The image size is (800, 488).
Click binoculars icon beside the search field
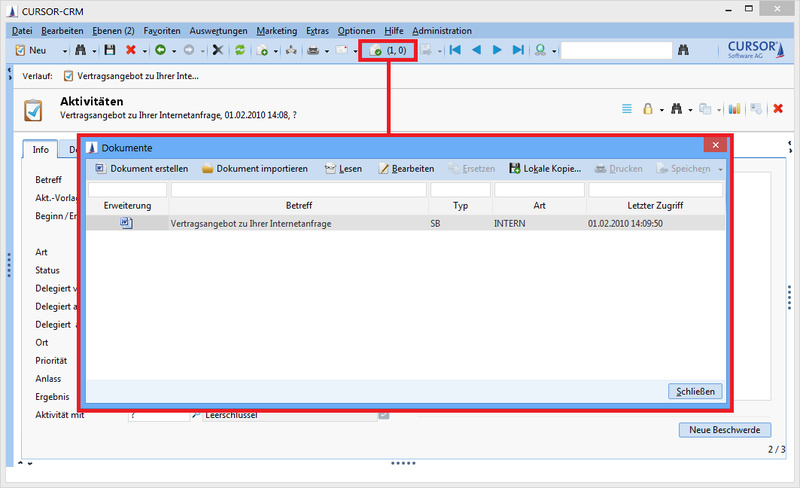[x=685, y=50]
